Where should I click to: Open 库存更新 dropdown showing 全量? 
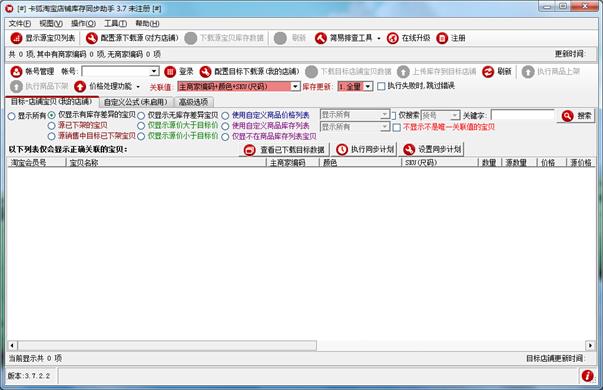(368, 86)
